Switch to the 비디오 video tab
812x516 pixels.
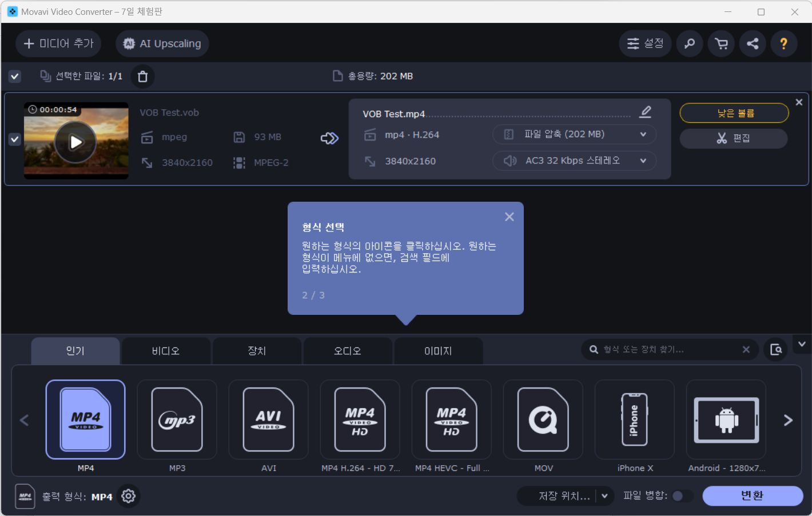(x=166, y=351)
